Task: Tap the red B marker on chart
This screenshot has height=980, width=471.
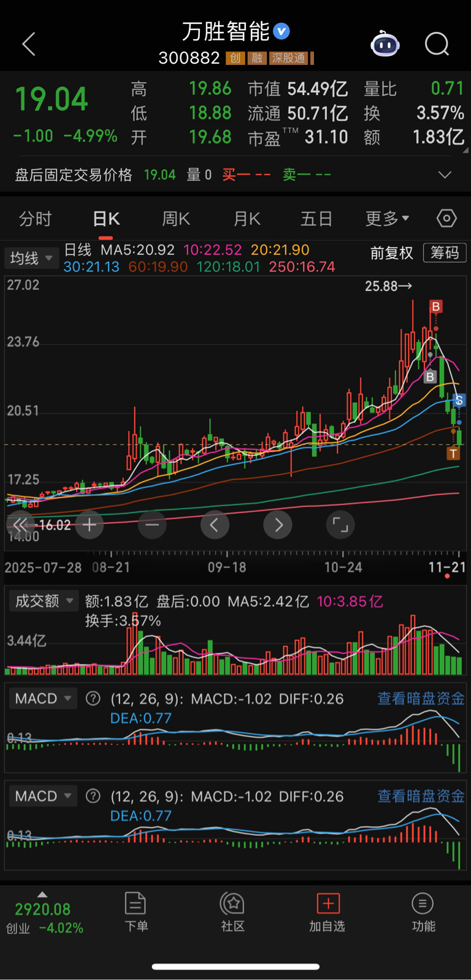Action: [x=436, y=306]
